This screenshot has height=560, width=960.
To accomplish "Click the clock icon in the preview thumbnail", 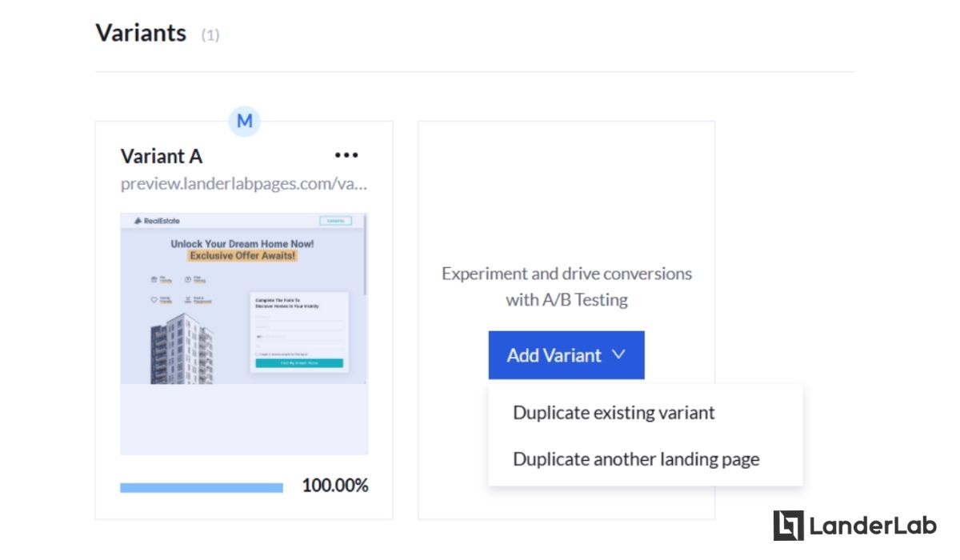I will pyautogui.click(x=188, y=279).
